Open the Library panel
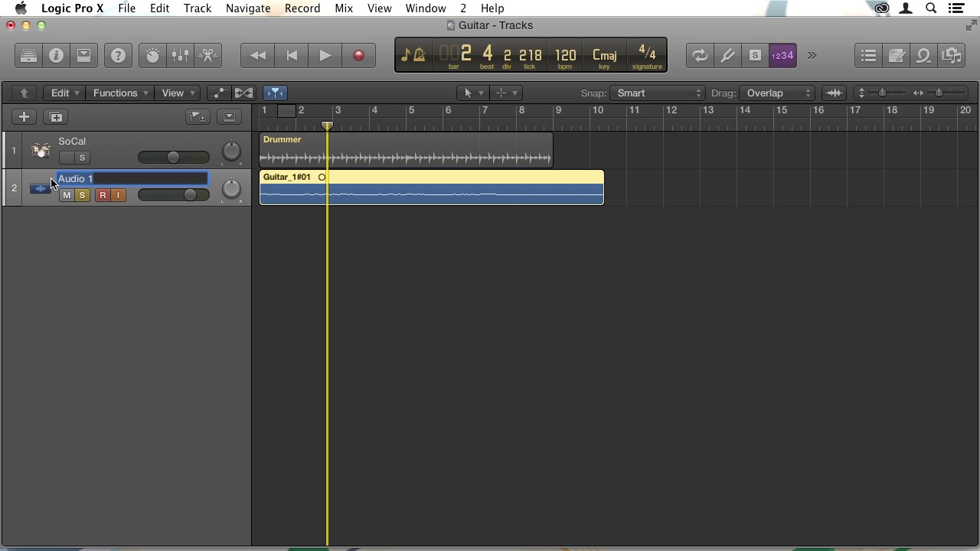This screenshot has width=980, height=551. tap(28, 56)
